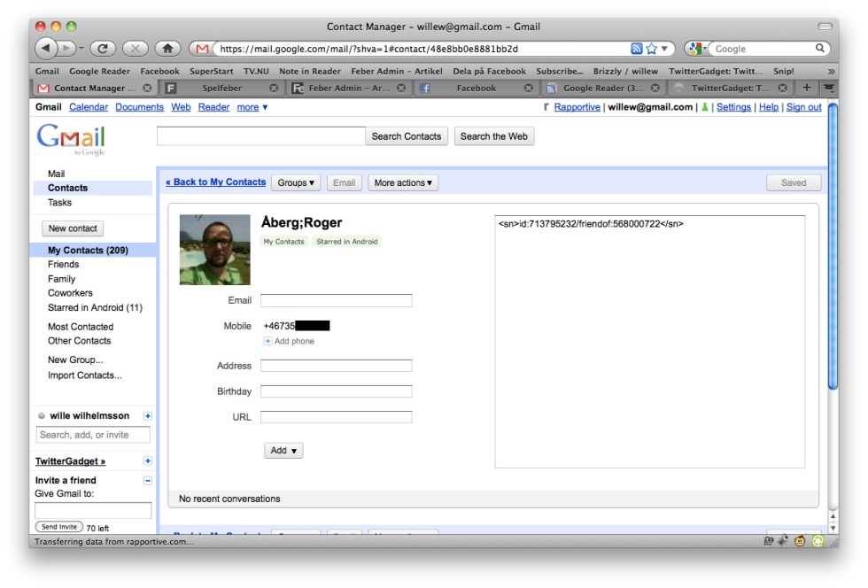Image resolution: width=868 pixels, height=588 pixels.
Task: Bookmark page with the star icon
Action: 652,49
